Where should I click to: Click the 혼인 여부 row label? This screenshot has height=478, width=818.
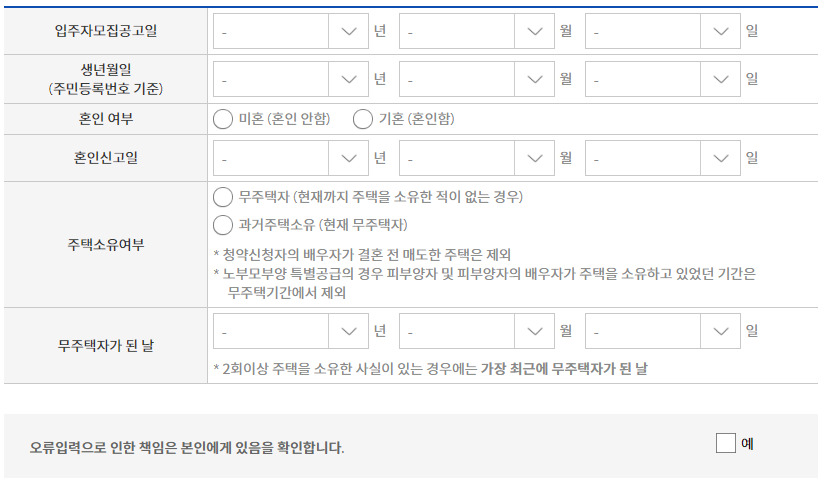[106, 119]
